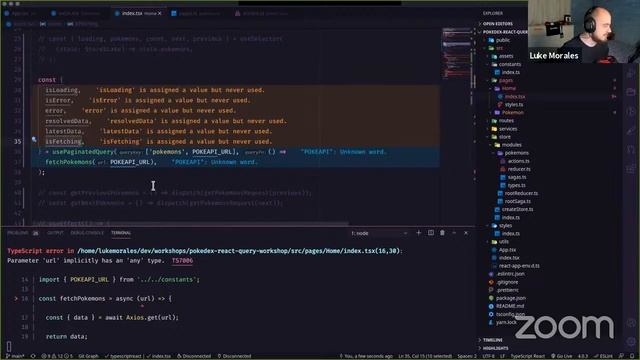Collapse the styles folder
The image size is (640, 360).
tap(505, 226)
